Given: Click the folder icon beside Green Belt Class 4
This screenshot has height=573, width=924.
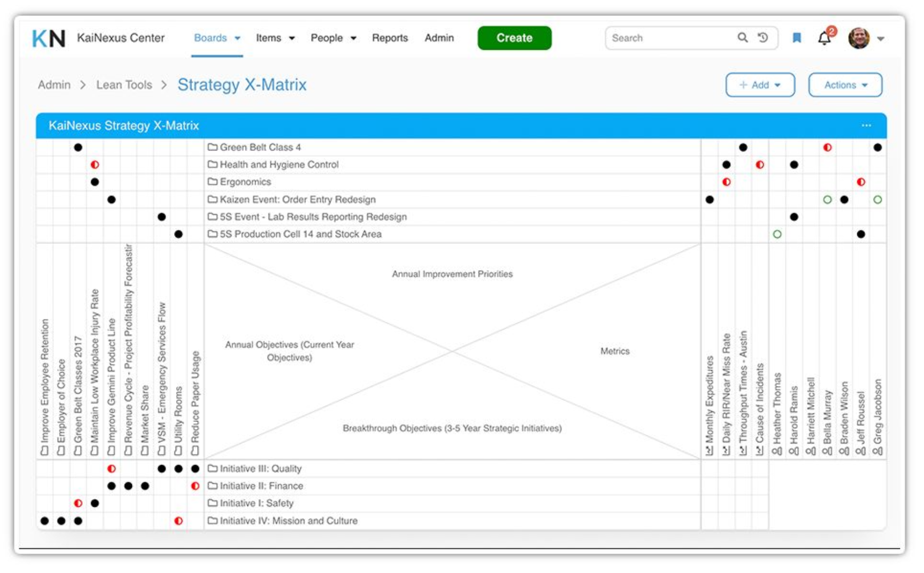Looking at the screenshot, I should pos(213,147).
